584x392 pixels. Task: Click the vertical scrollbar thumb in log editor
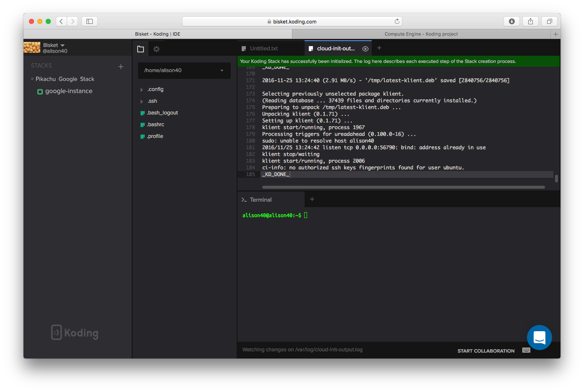pyautogui.click(x=556, y=179)
